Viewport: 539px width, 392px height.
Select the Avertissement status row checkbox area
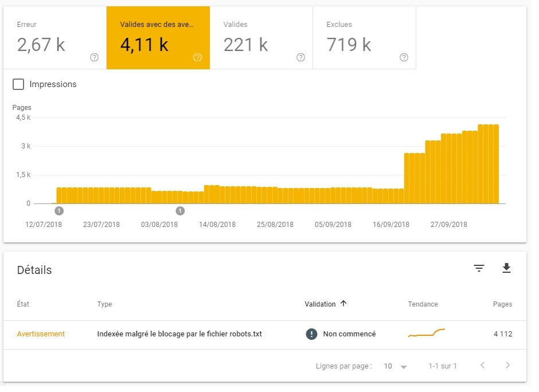[41, 334]
